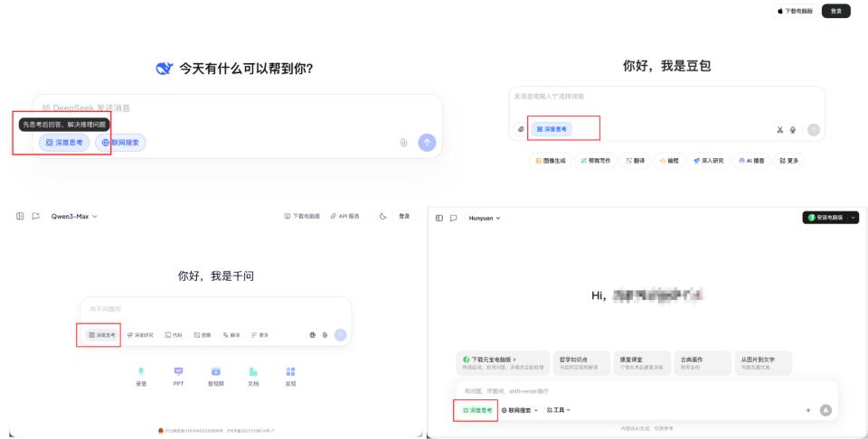Viewport: 868px width, 439px height.
Task: Open the sidebar in the Qwen panel
Action: click(20, 216)
